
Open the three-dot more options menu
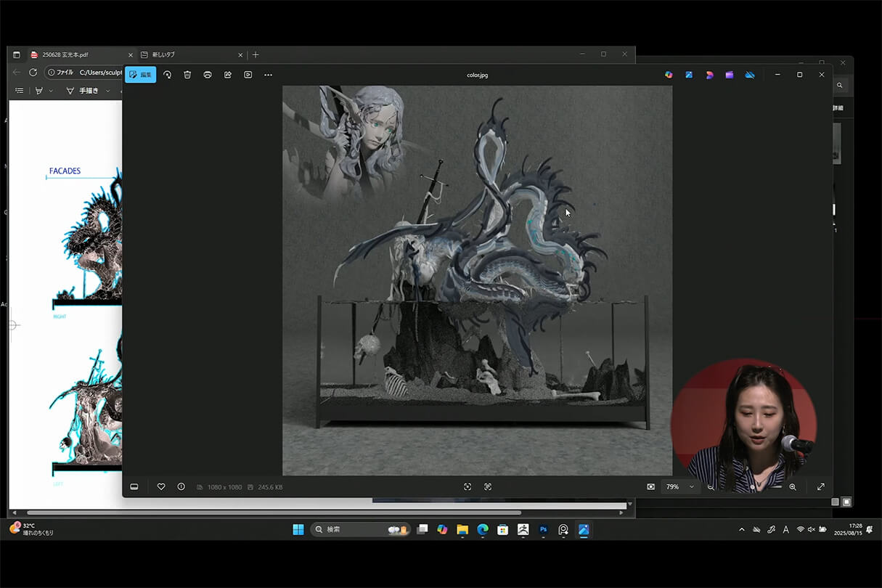click(x=268, y=75)
